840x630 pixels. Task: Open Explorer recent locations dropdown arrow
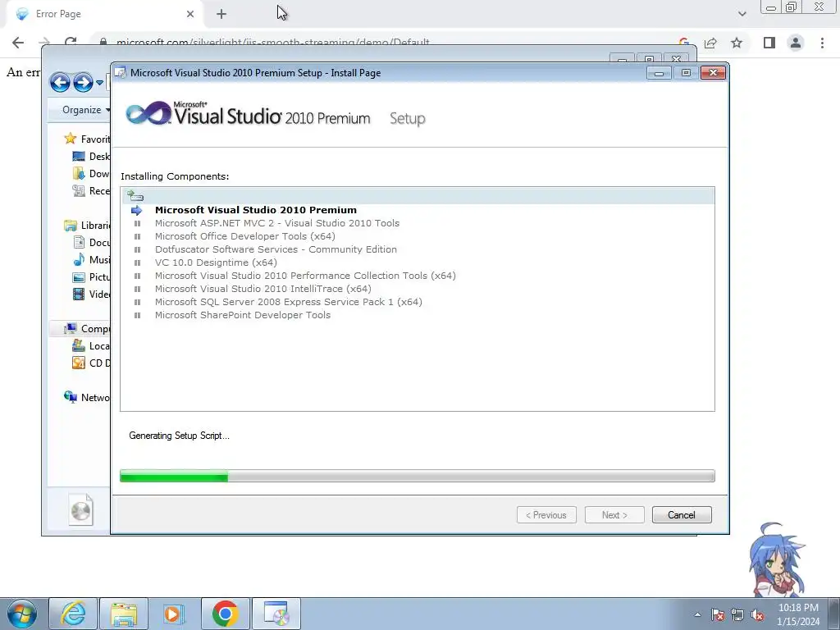coord(99,83)
